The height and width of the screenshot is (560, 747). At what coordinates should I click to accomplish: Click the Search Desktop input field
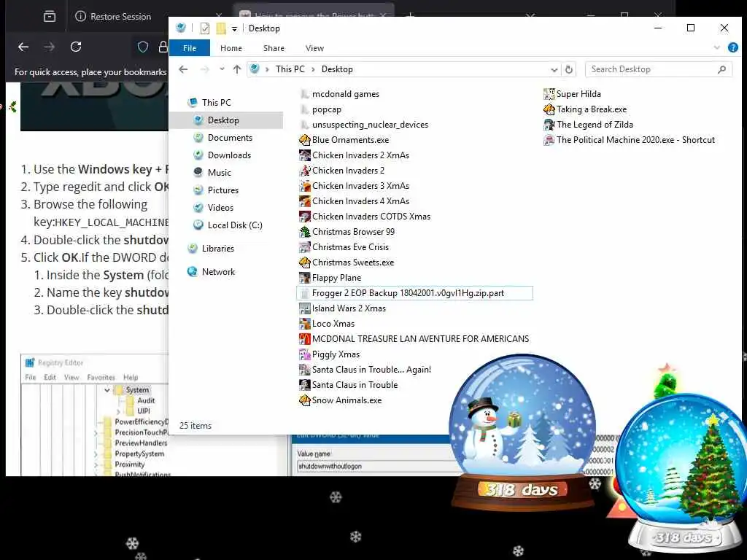tap(658, 69)
